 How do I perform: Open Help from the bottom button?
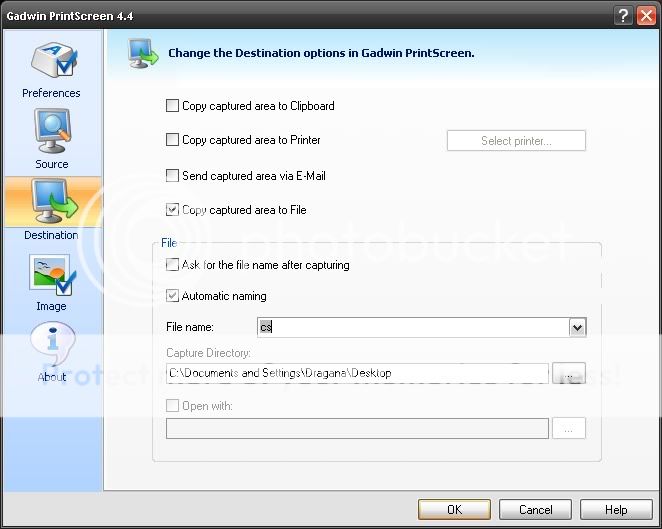[616, 510]
